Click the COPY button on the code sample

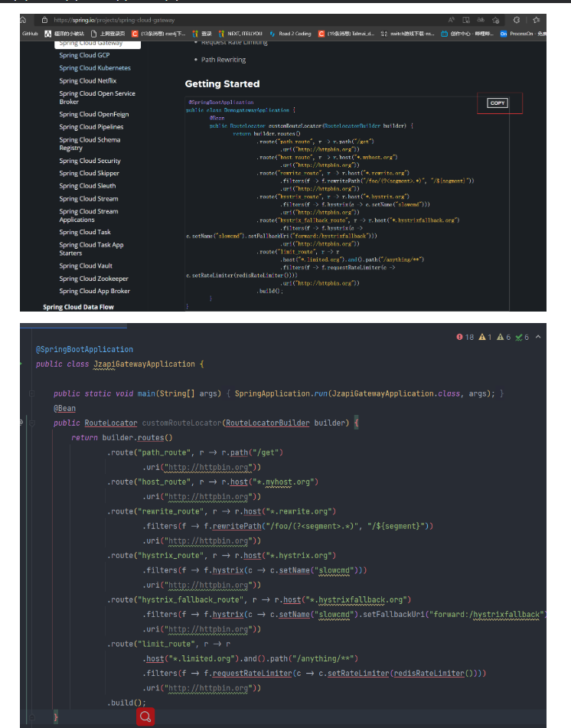tap(498, 103)
